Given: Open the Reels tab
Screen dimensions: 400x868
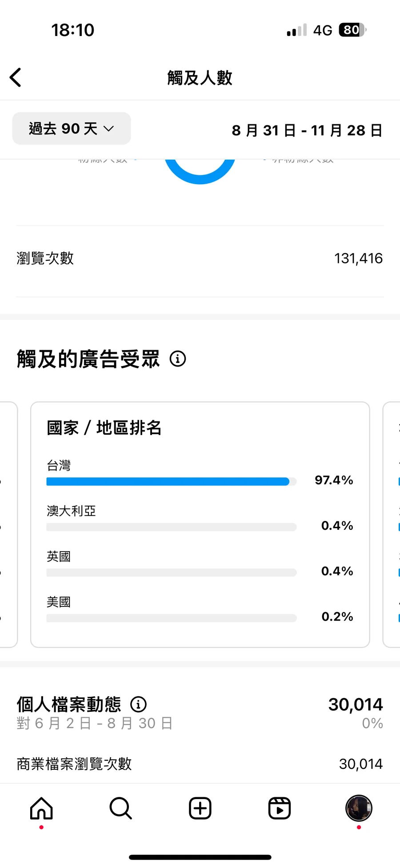Looking at the screenshot, I should [280, 808].
